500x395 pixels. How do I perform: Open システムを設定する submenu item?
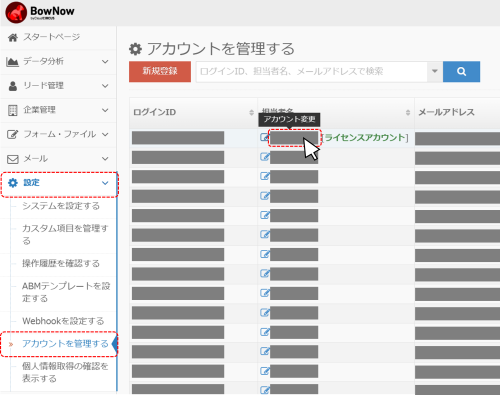61,206
